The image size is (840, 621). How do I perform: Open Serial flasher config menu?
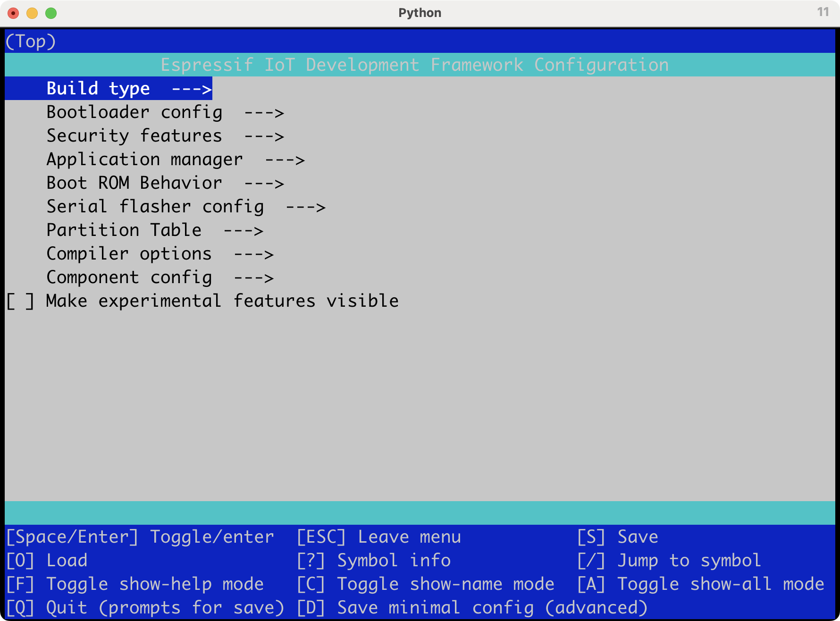(x=186, y=207)
